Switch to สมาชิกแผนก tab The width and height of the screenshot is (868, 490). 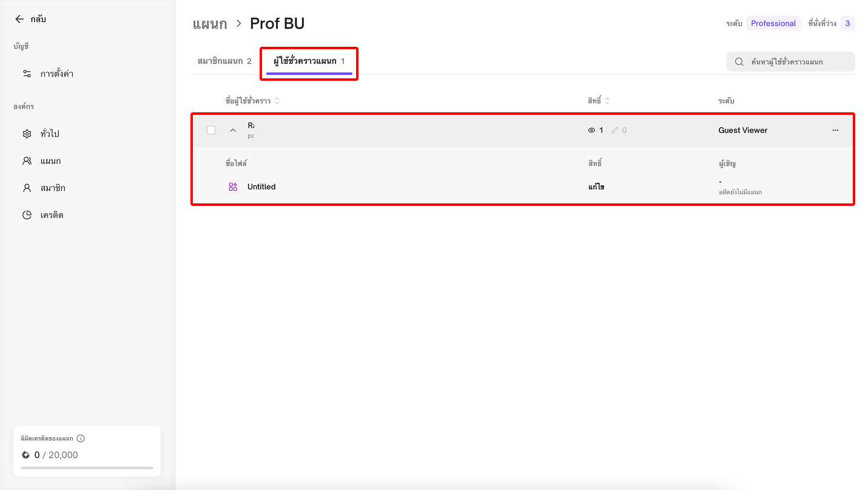(224, 61)
